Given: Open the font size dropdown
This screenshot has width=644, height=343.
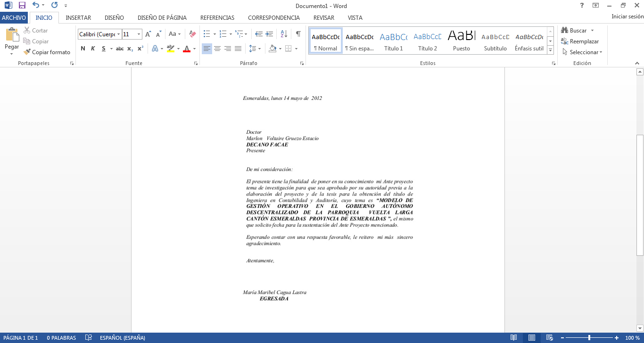Looking at the screenshot, I should click(x=139, y=34).
